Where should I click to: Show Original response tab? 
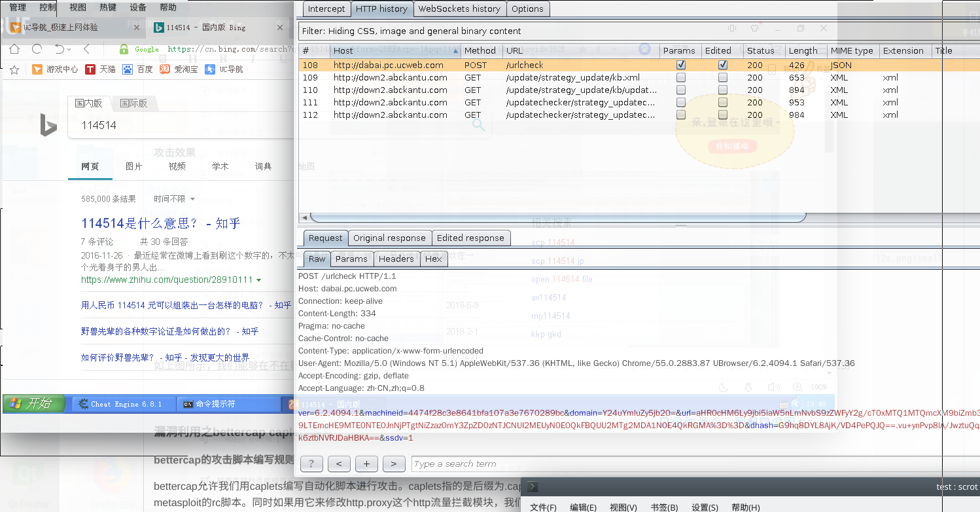pyautogui.click(x=389, y=238)
